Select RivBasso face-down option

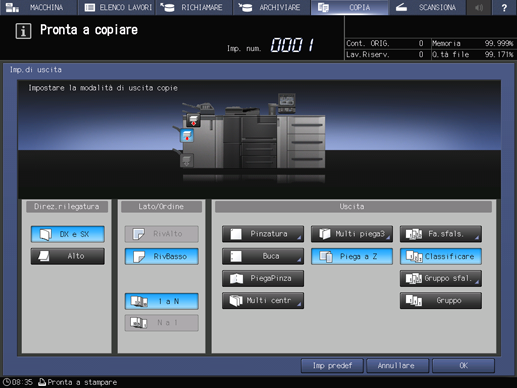click(162, 256)
